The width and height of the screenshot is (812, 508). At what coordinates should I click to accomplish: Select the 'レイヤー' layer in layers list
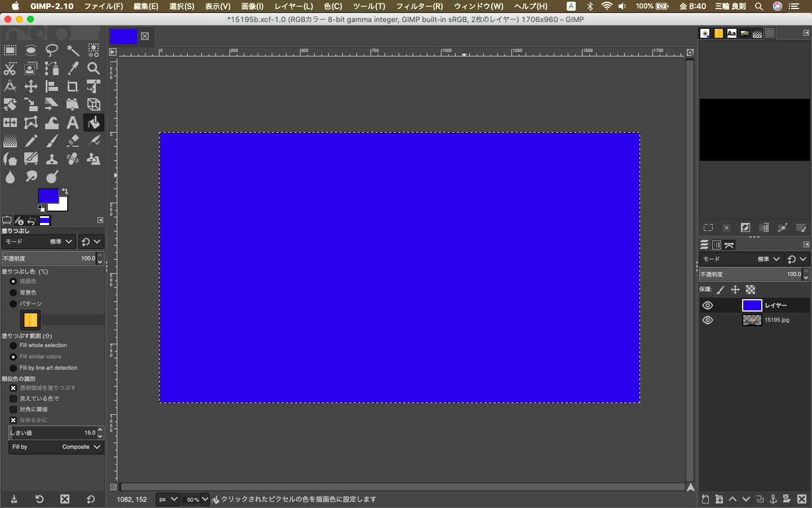(775, 305)
